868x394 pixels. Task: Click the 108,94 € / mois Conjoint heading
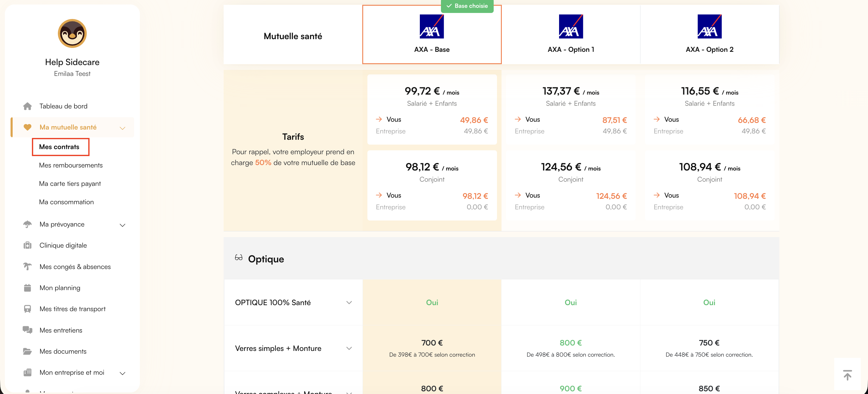point(709,167)
